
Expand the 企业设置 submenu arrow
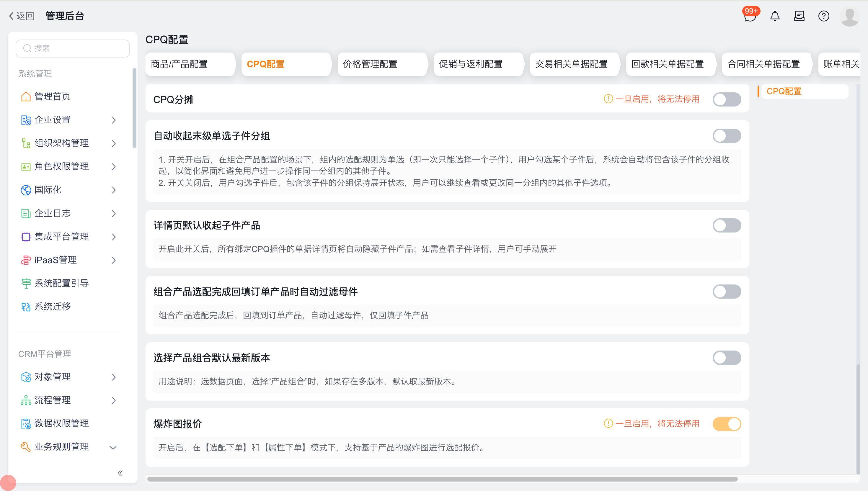click(x=114, y=120)
